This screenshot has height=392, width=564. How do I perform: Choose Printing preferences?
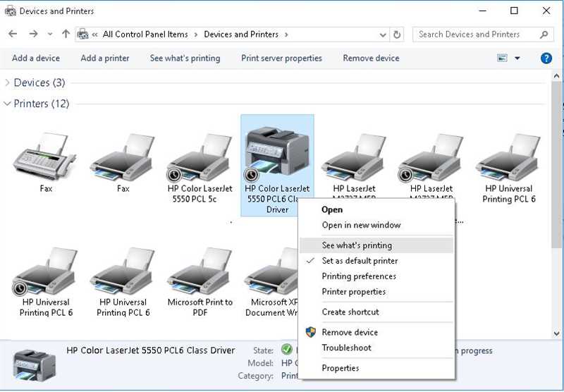pyautogui.click(x=376, y=276)
